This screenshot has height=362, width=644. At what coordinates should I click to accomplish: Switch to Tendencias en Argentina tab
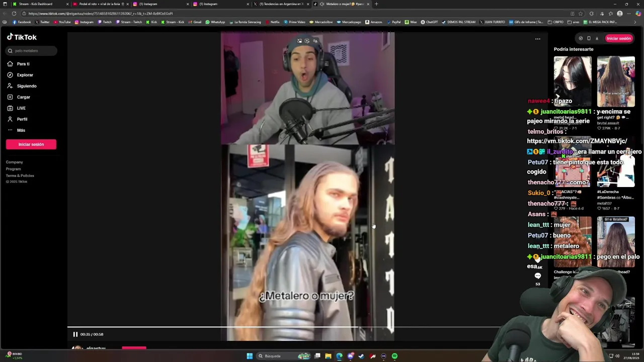click(x=281, y=4)
